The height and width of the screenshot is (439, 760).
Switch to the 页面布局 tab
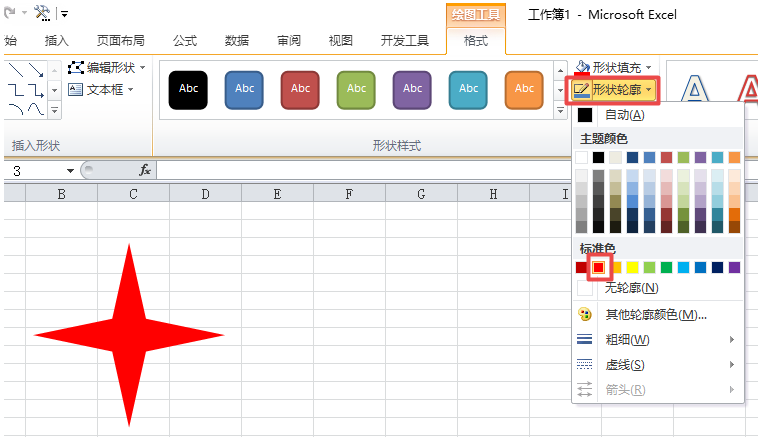tap(120, 41)
